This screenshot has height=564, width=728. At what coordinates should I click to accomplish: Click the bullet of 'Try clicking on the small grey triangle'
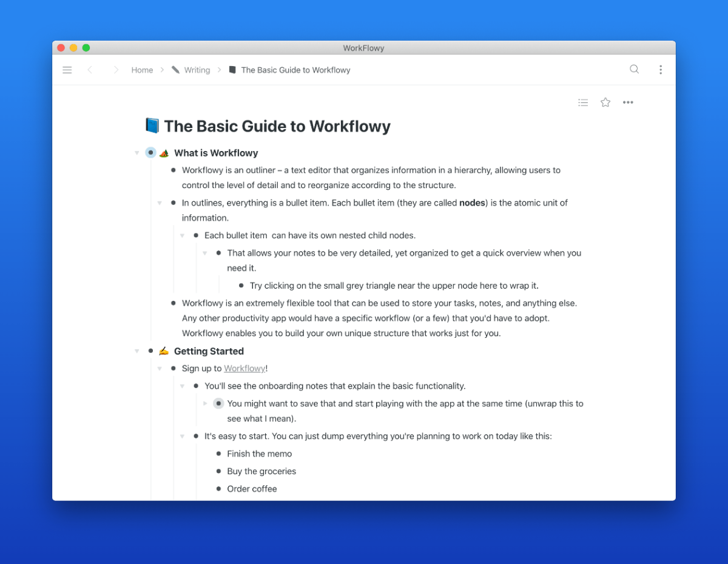[x=241, y=285]
